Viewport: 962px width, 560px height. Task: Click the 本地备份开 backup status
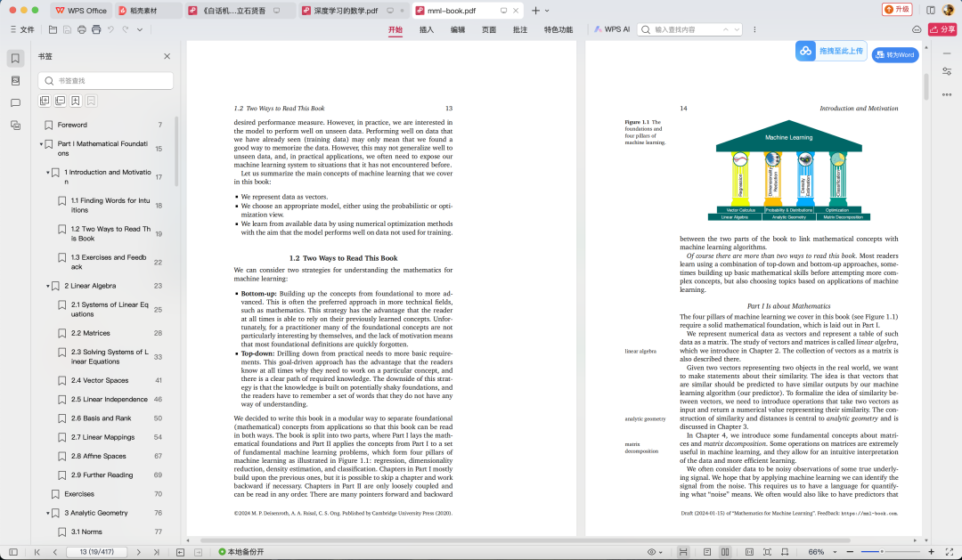tap(241, 552)
